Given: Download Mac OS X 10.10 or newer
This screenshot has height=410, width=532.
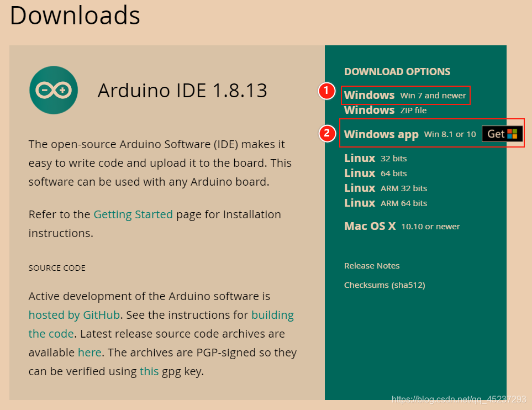Looking at the screenshot, I should tap(402, 227).
